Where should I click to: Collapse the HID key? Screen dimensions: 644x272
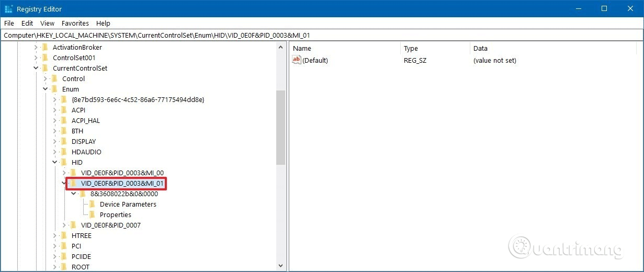click(55, 162)
